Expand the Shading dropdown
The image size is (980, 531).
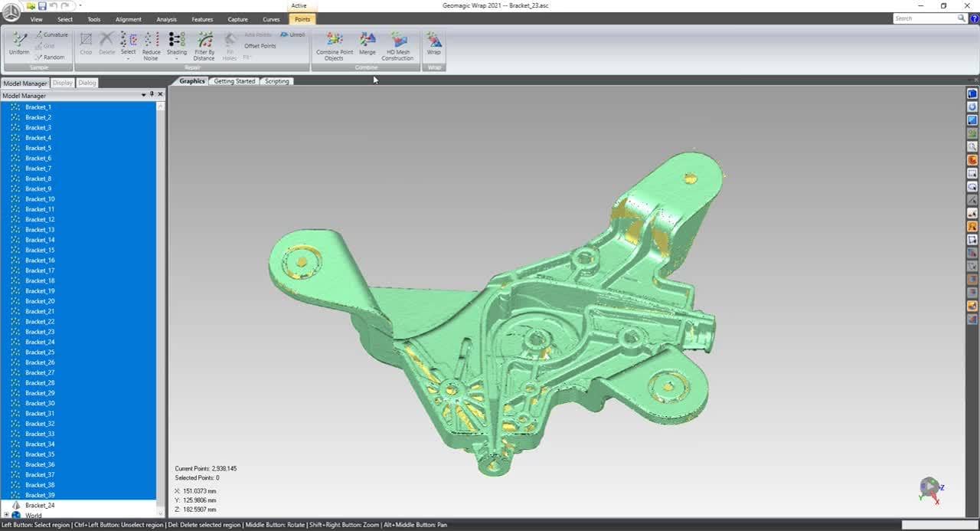177,59
